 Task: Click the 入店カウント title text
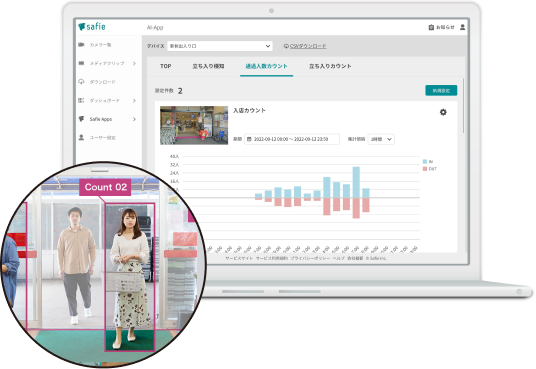249,110
